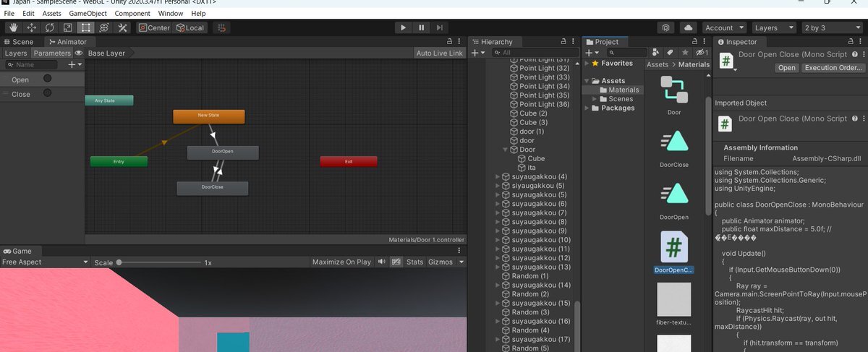Expand suyaugakkou (4) in Hierarchy
The height and width of the screenshot is (352, 868).
497,176
